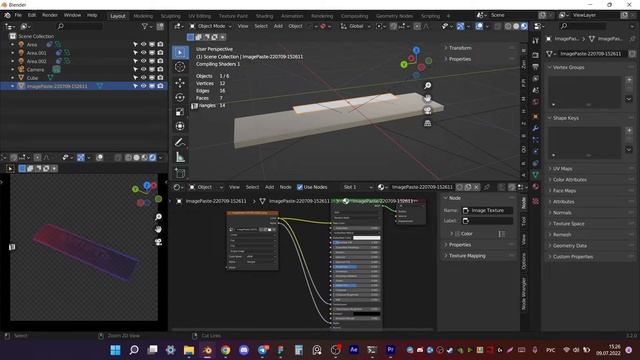Select the Cursor tool
This screenshot has height=360, width=640.
(180, 67)
